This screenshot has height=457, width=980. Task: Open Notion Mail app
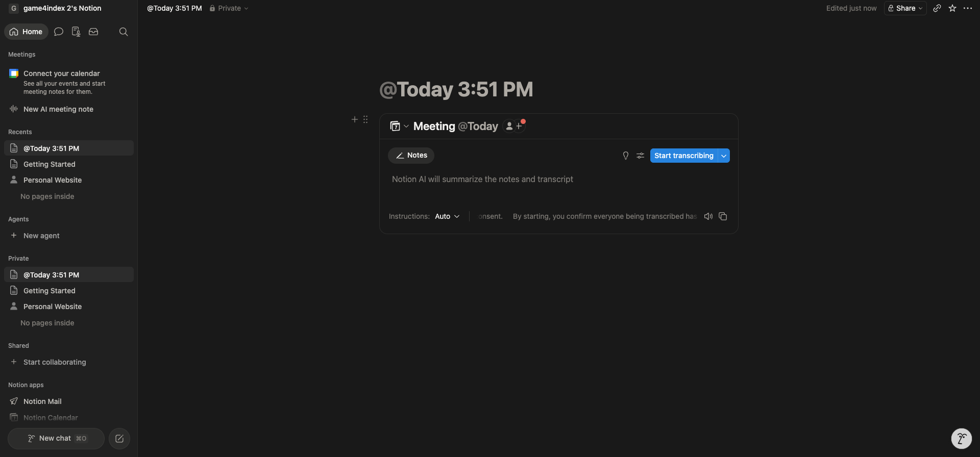[69, 401]
